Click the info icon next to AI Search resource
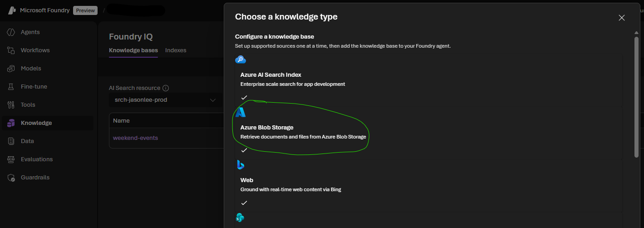Screen dimensions: 644x228 [166, 88]
